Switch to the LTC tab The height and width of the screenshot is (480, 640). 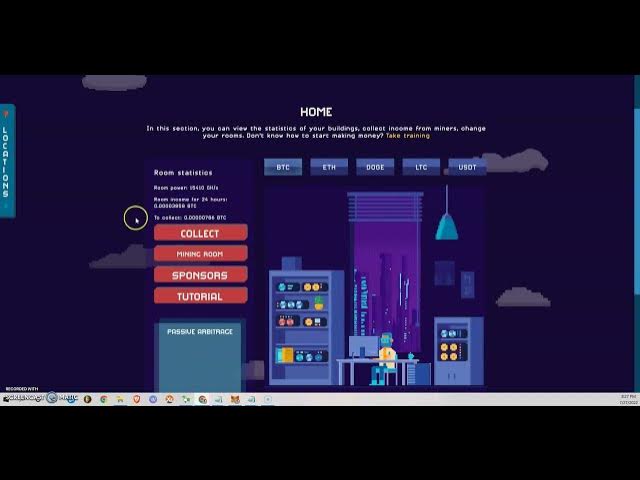tap(421, 167)
